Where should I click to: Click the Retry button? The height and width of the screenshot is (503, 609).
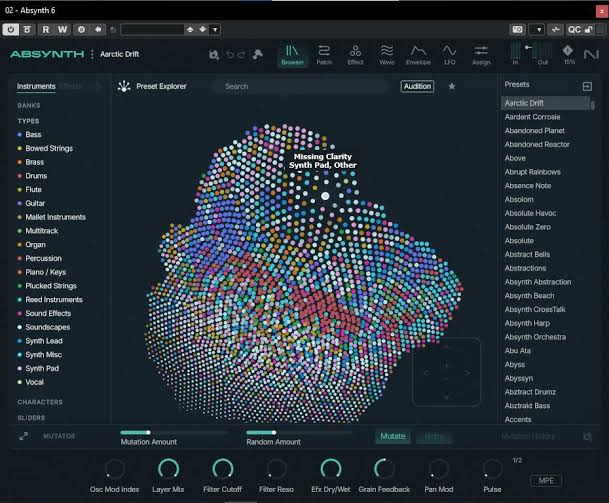434,437
